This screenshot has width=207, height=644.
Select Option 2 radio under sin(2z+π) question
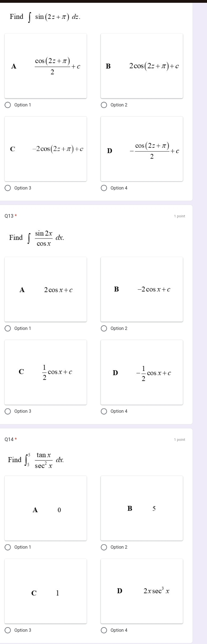pos(104,105)
